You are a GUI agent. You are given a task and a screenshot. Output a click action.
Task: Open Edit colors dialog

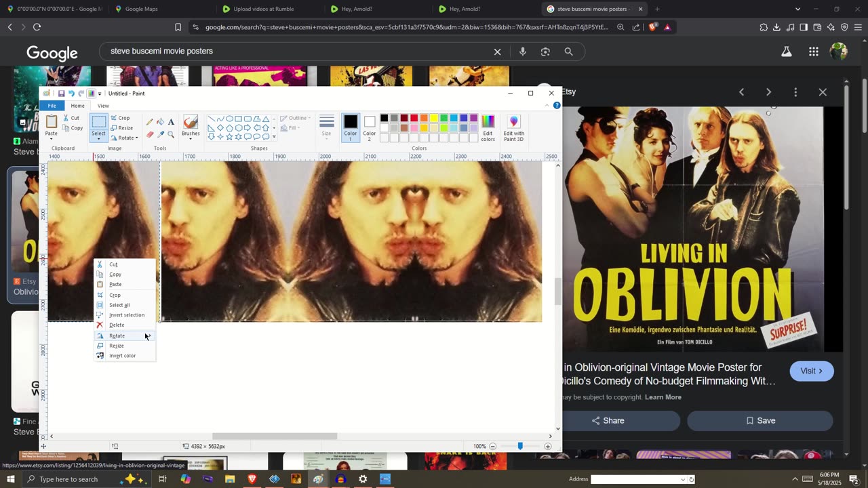pos(488,127)
